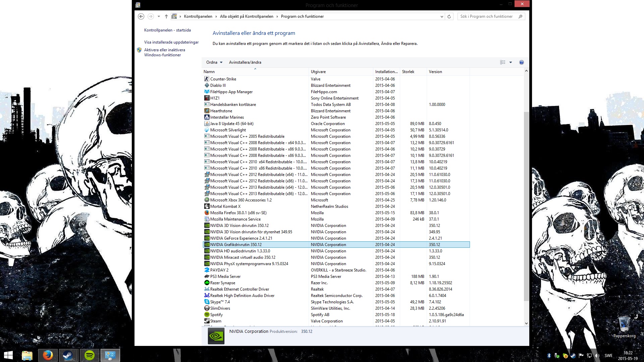Click the vertical scrollbar thumb of the list
Screen dimensions: 644x362
pos(526,206)
